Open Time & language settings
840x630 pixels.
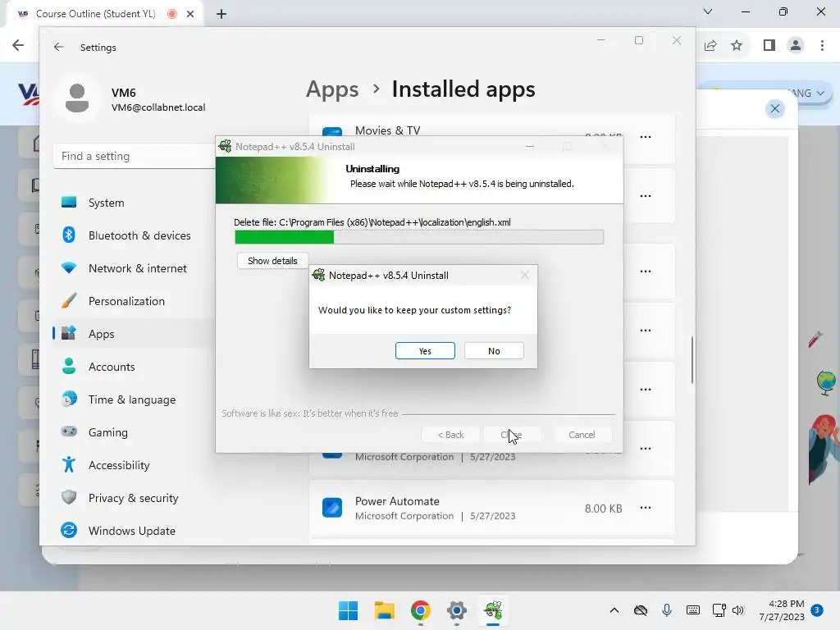[134, 399]
